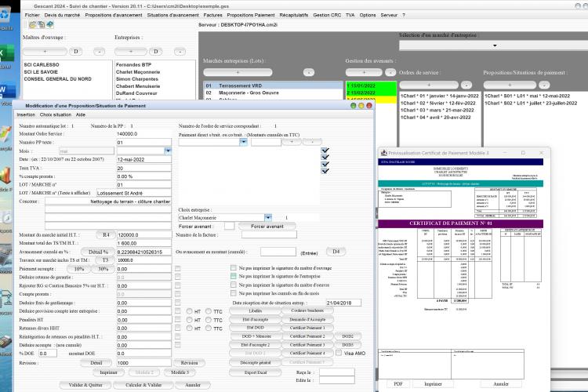Click the blue book toolbar icon
Image resolution: width=588 pixels, height=392 pixels.
click(49, 25)
